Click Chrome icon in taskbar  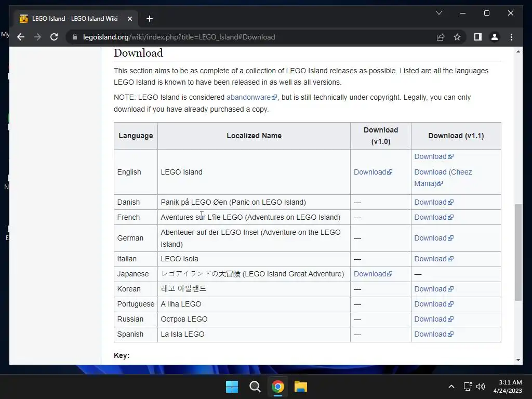point(278,387)
